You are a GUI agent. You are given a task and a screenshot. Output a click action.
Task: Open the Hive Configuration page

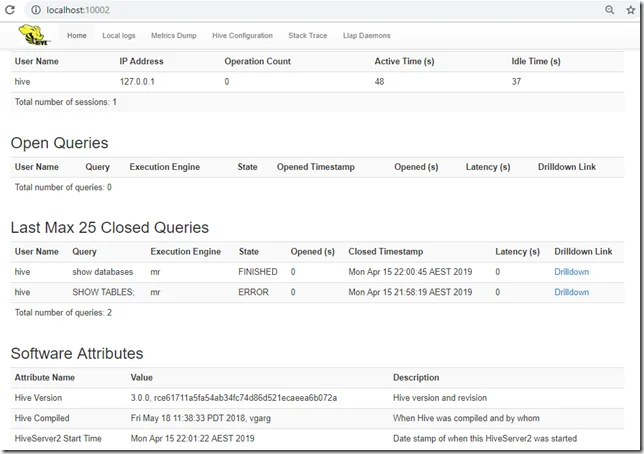(242, 35)
